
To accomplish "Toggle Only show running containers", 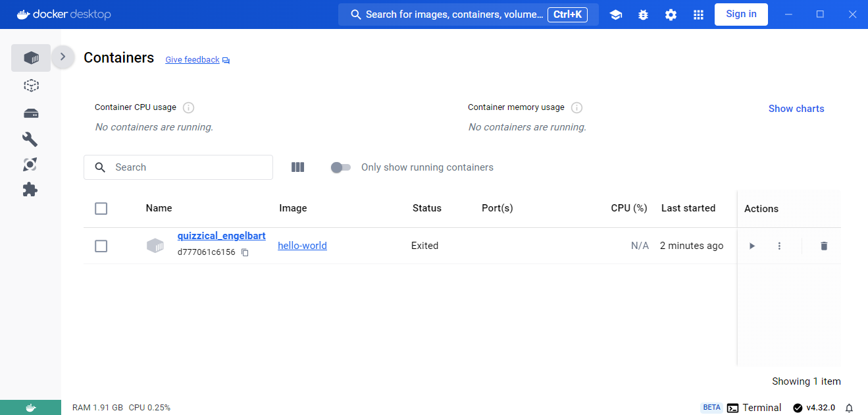I will pos(341,167).
